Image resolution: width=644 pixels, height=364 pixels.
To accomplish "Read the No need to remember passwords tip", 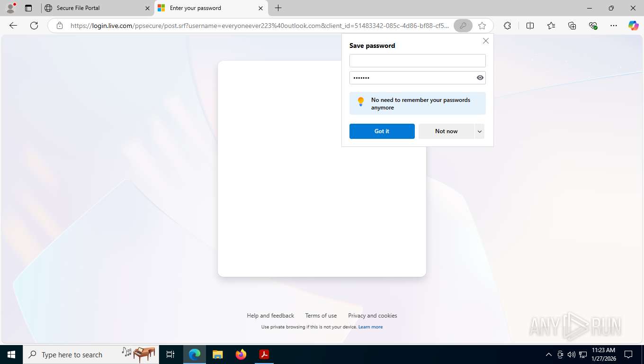I will (417, 103).
